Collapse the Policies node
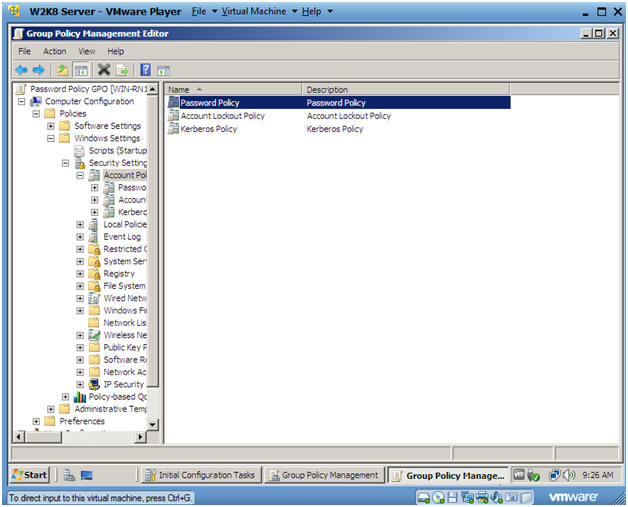The height and width of the screenshot is (507, 628). (x=36, y=114)
